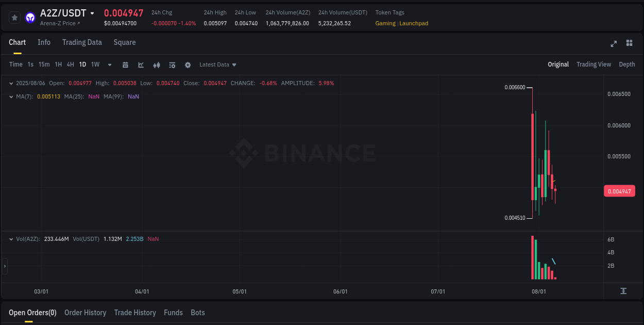This screenshot has width=644, height=325.
Task: Click the A2Z token logo
Action: pos(30,17)
